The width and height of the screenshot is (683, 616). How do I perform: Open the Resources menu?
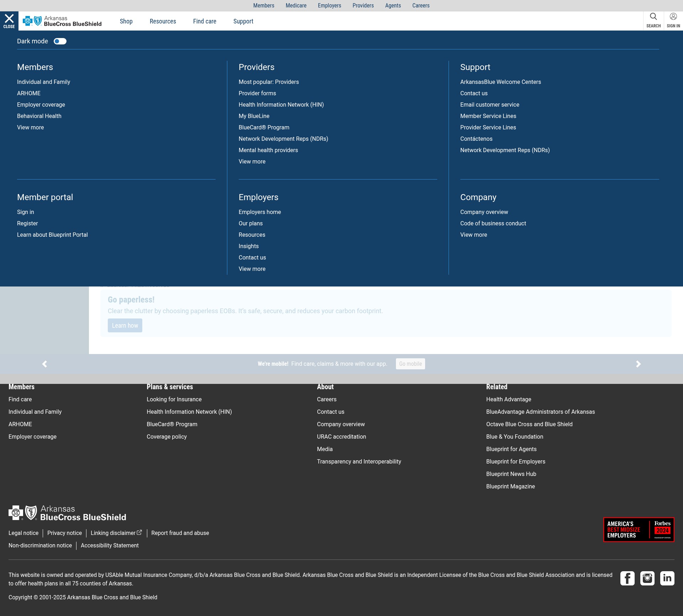point(163,21)
